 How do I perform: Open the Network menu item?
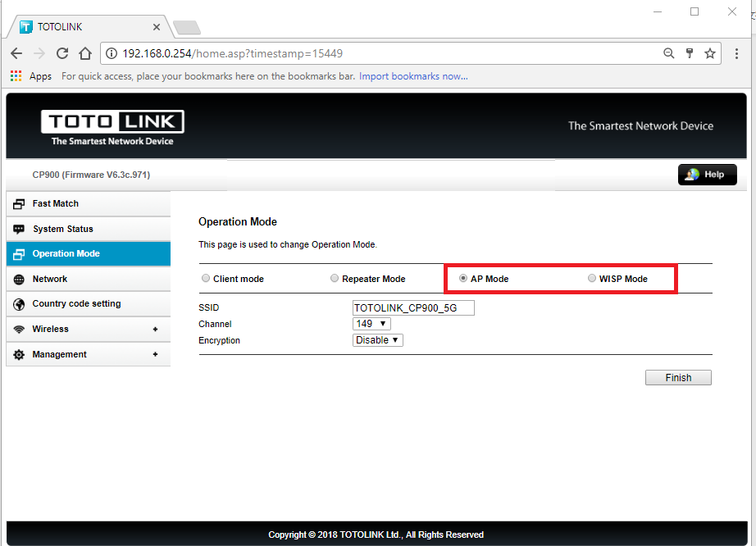(x=89, y=279)
